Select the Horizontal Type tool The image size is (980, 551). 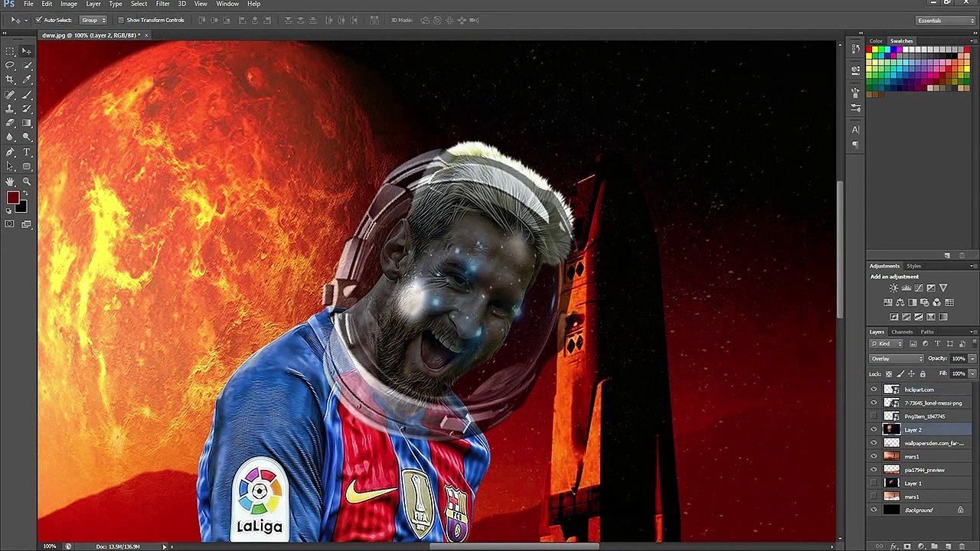click(x=27, y=152)
